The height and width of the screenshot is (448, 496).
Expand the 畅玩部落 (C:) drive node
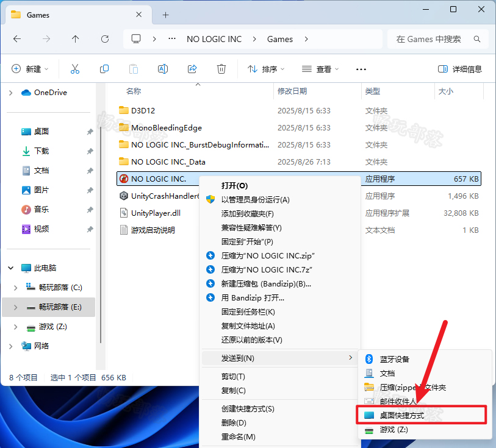(x=15, y=288)
